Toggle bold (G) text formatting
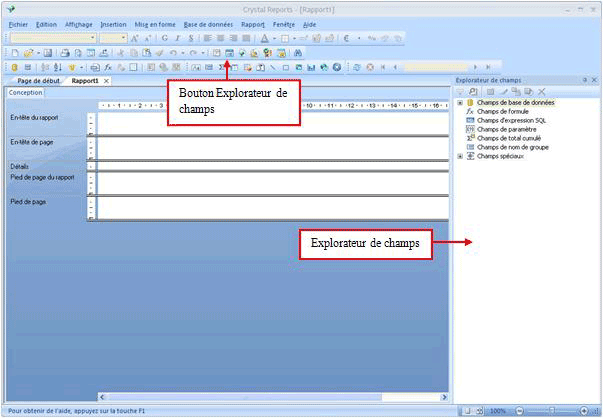The height and width of the screenshot is (418, 603). (164, 38)
